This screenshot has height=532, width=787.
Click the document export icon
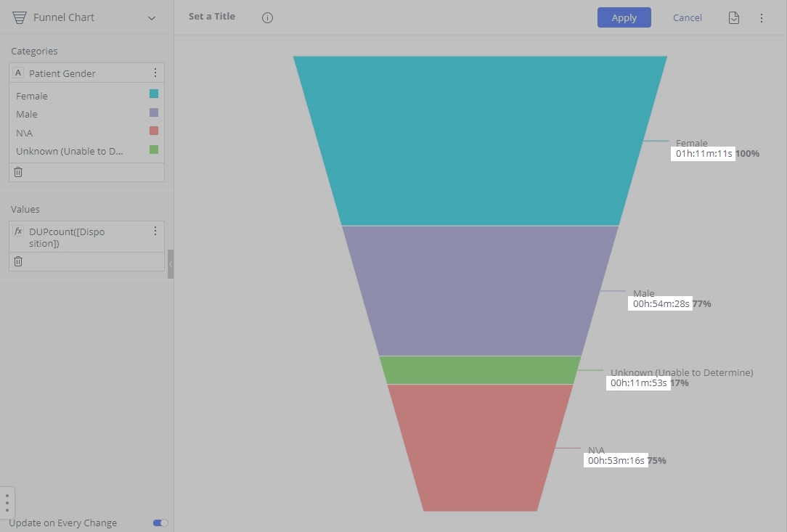(734, 17)
